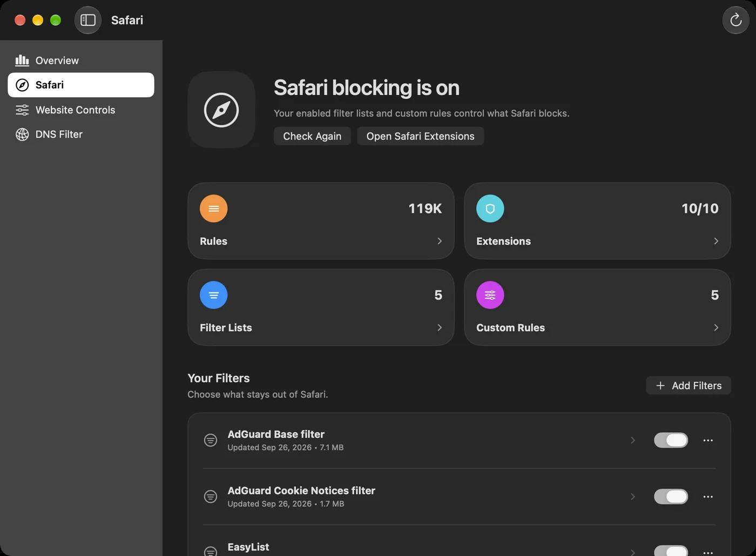
Task: Click the 10/10 extensions count
Action: coord(700,209)
